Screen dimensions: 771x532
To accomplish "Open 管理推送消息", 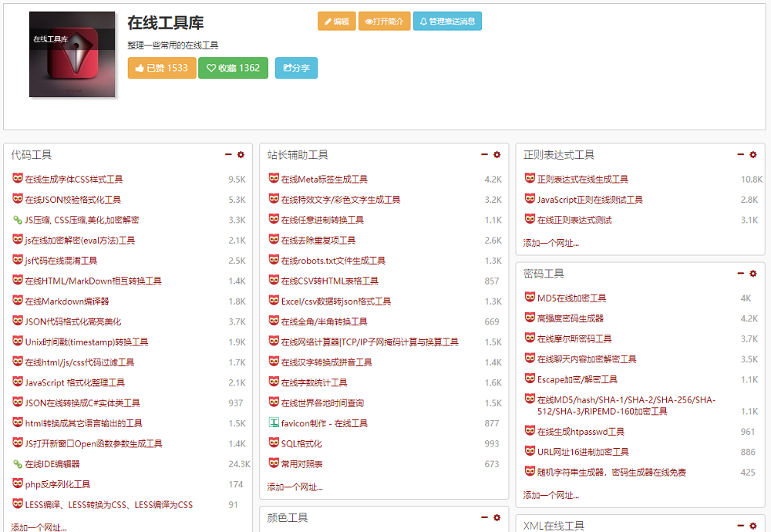I will (447, 22).
